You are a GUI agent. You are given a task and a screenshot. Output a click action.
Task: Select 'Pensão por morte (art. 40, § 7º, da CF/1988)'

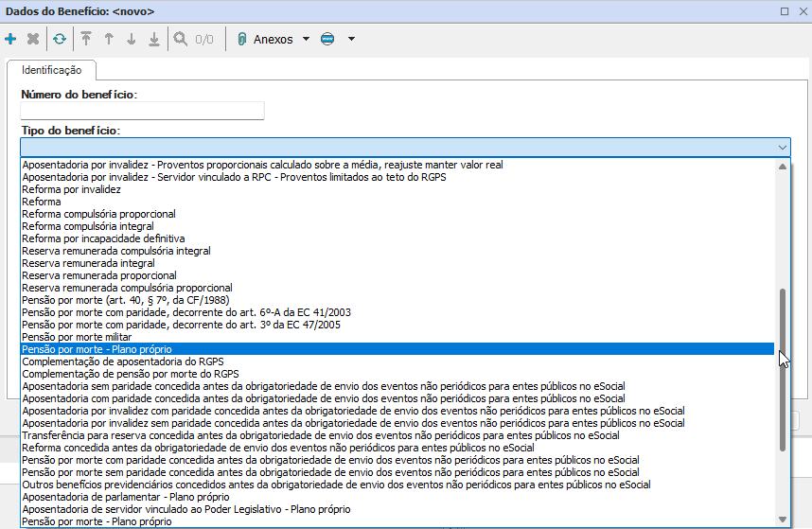click(397, 300)
